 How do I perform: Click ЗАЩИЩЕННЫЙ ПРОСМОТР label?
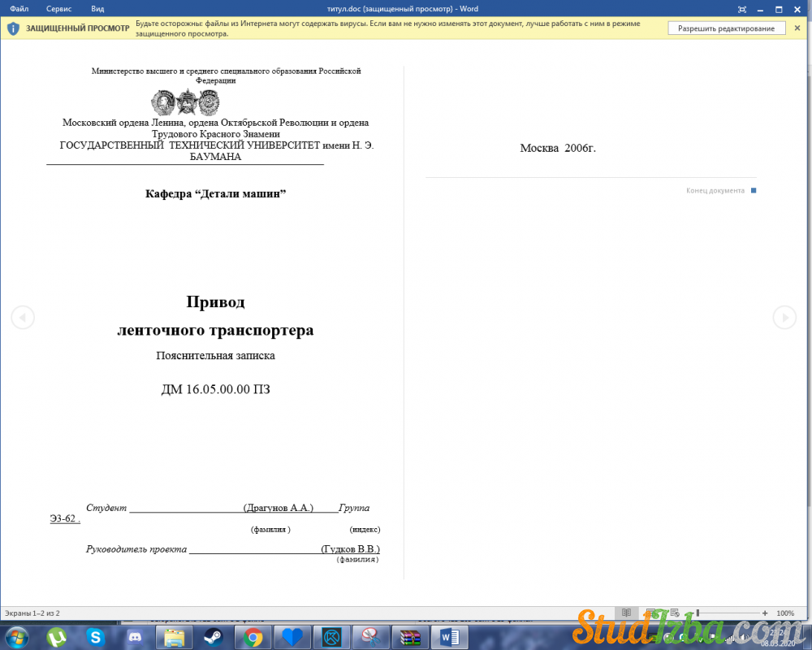78,28
